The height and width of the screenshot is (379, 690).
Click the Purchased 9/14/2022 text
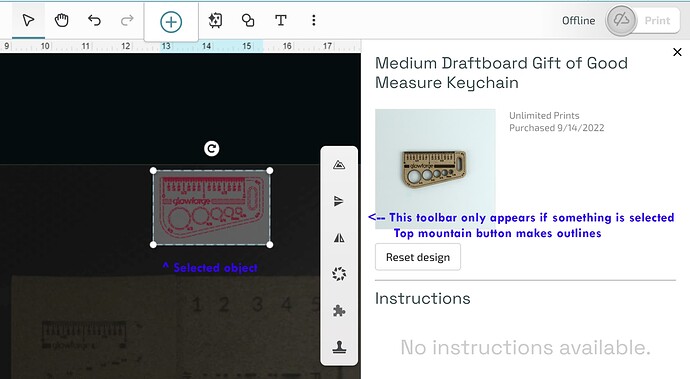coord(557,128)
